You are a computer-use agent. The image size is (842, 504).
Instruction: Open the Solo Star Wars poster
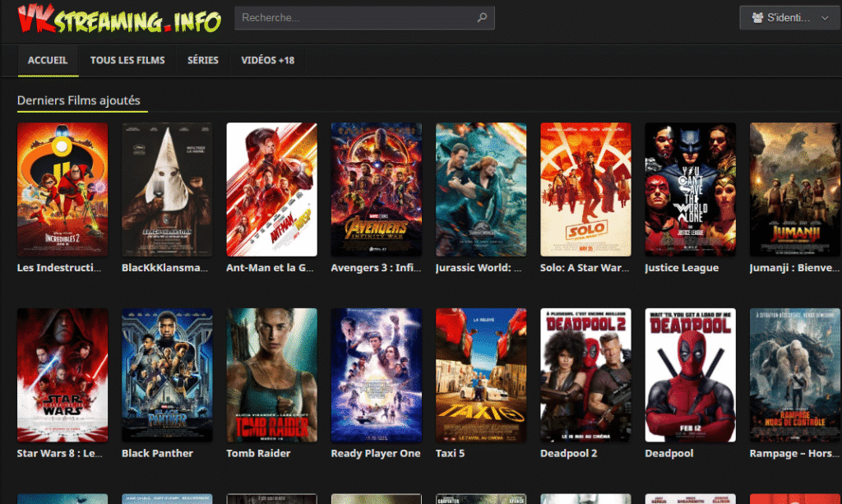tap(585, 189)
